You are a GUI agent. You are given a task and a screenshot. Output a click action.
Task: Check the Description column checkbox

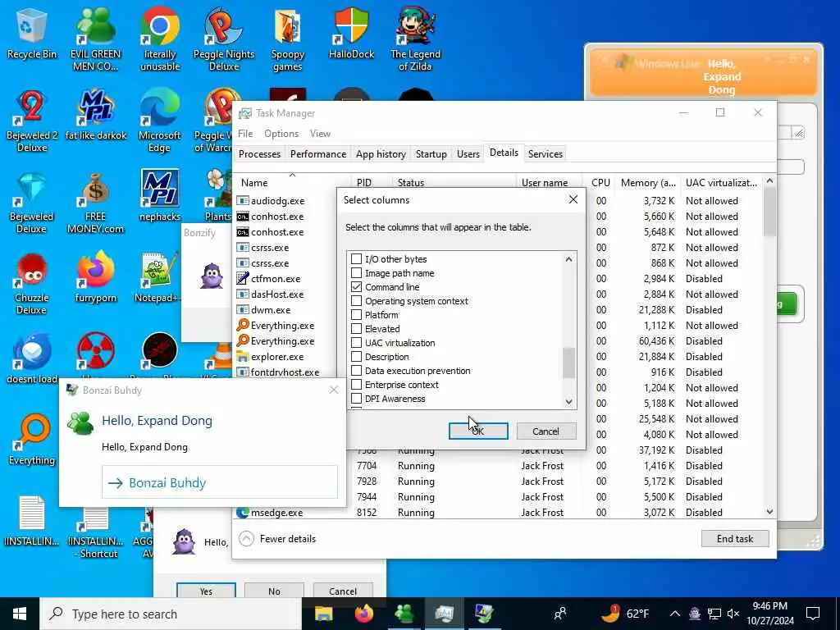coord(356,356)
